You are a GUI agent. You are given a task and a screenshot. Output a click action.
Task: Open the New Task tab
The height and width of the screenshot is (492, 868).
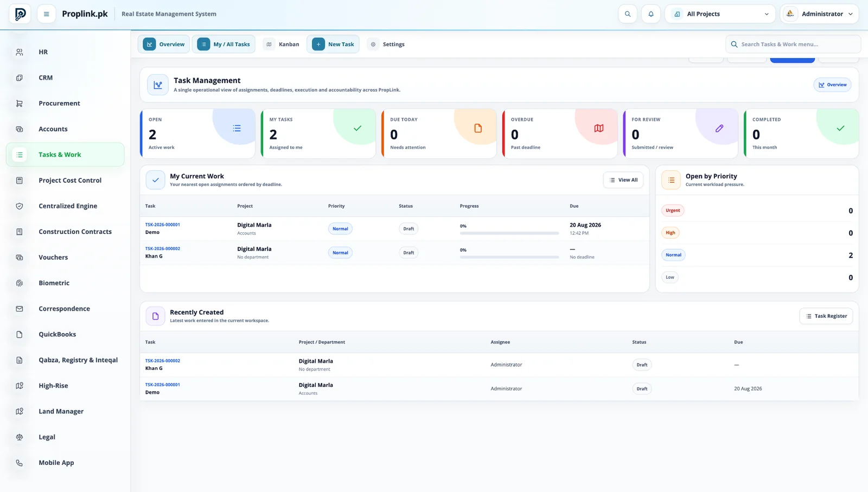(333, 44)
